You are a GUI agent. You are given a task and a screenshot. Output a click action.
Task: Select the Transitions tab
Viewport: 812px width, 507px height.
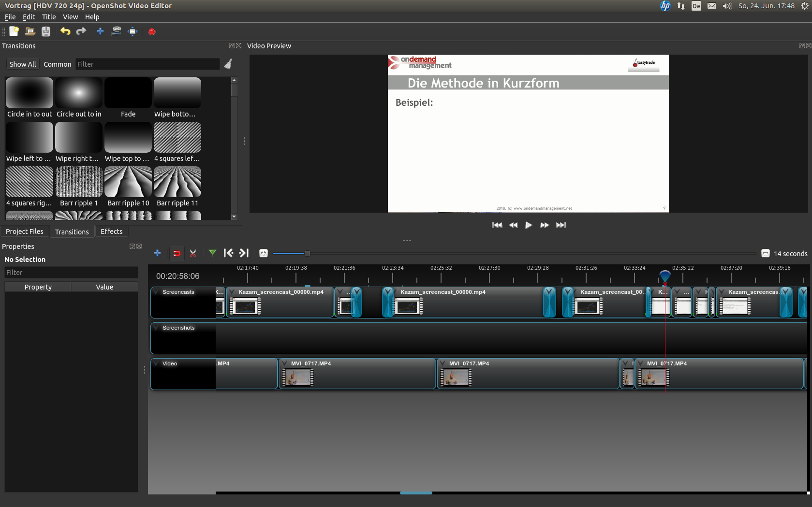[x=72, y=232]
